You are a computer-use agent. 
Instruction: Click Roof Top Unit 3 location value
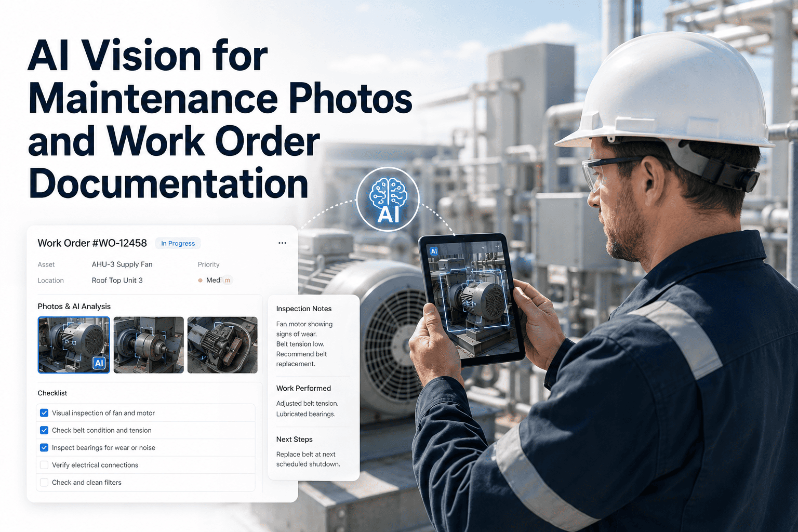pos(117,280)
